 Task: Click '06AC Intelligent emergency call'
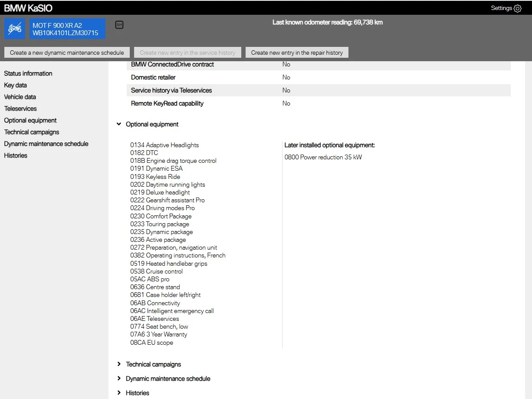pos(172,311)
